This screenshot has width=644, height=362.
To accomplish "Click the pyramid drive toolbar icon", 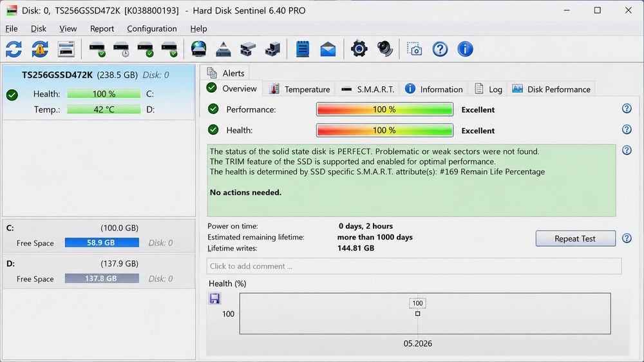I will pyautogui.click(x=223, y=50).
